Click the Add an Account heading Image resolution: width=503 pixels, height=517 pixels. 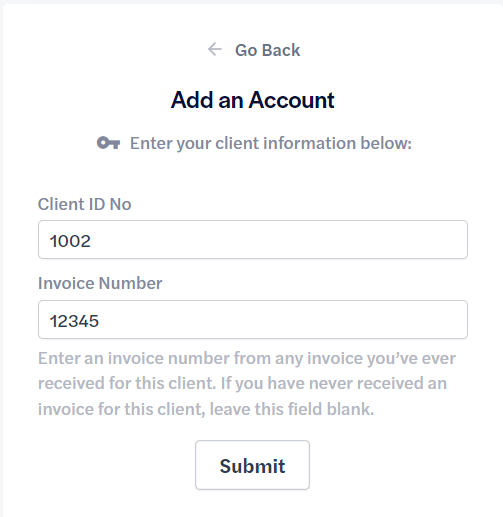click(x=252, y=100)
